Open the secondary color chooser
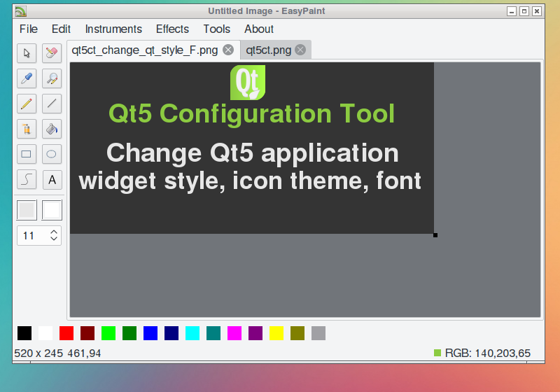Image resolution: width=560 pixels, height=392 pixels. coord(52,210)
